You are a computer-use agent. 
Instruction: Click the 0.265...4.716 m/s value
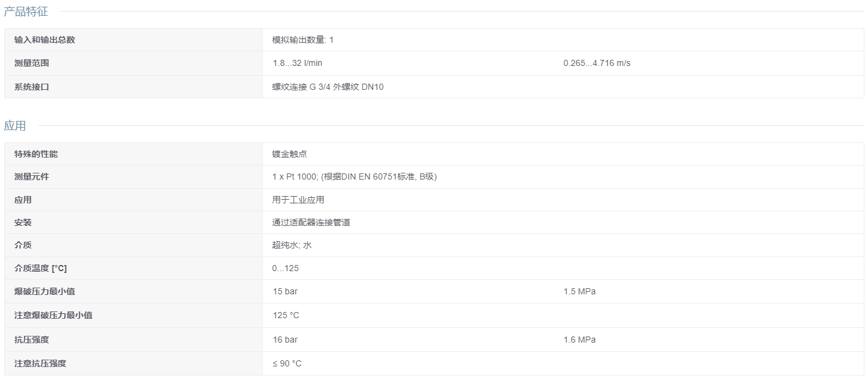[597, 63]
